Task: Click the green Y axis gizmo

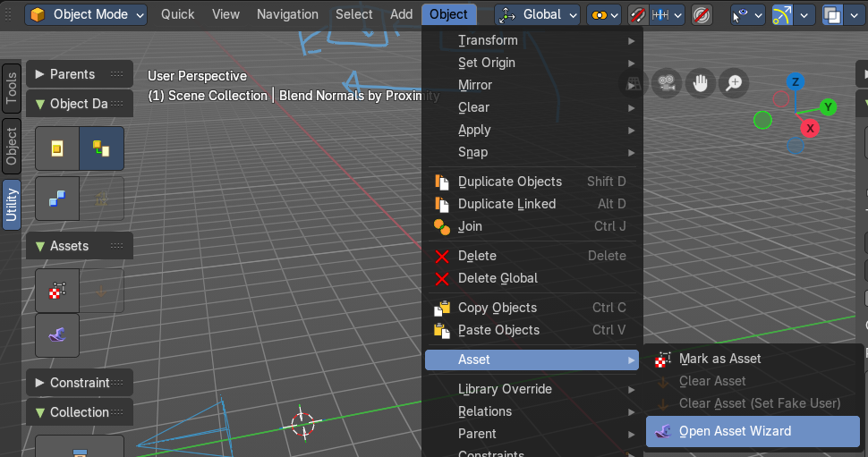Action: (x=828, y=106)
